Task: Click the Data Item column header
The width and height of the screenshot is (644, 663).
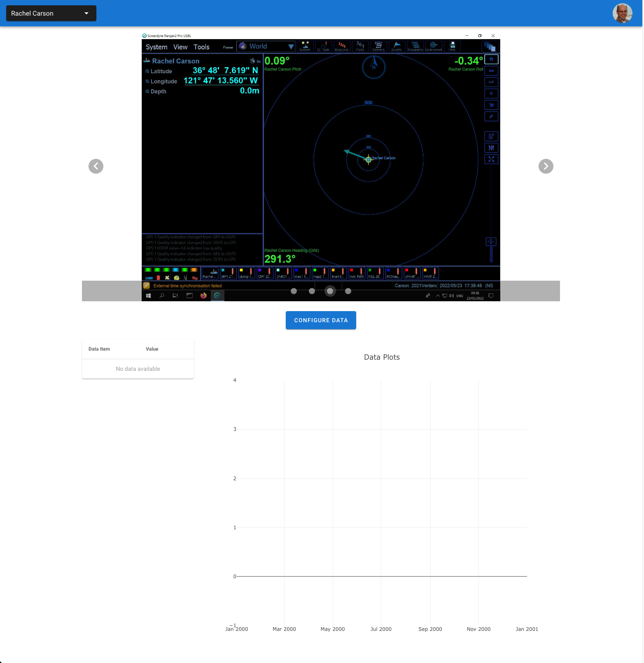Action: [x=99, y=349]
